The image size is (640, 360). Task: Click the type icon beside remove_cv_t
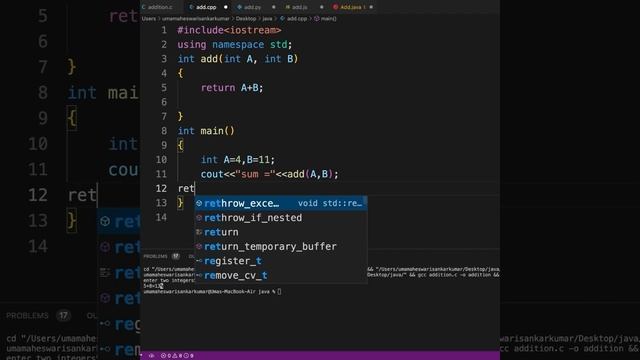pyautogui.click(x=199, y=276)
